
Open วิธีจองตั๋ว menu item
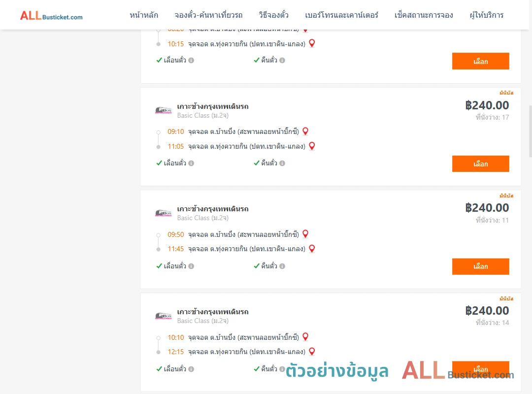(x=273, y=15)
